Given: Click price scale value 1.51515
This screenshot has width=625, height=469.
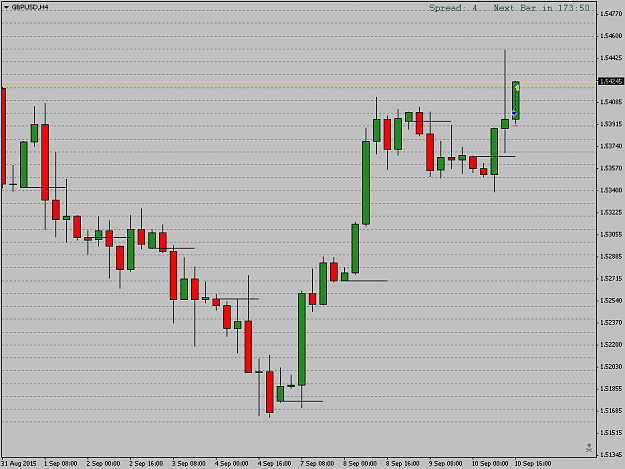Looking at the screenshot, I should point(611,433).
